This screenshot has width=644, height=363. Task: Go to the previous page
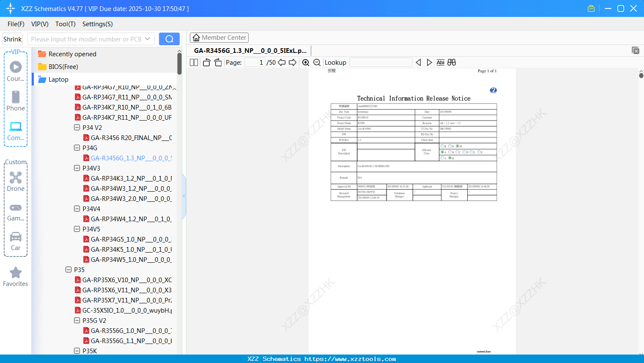point(282,63)
